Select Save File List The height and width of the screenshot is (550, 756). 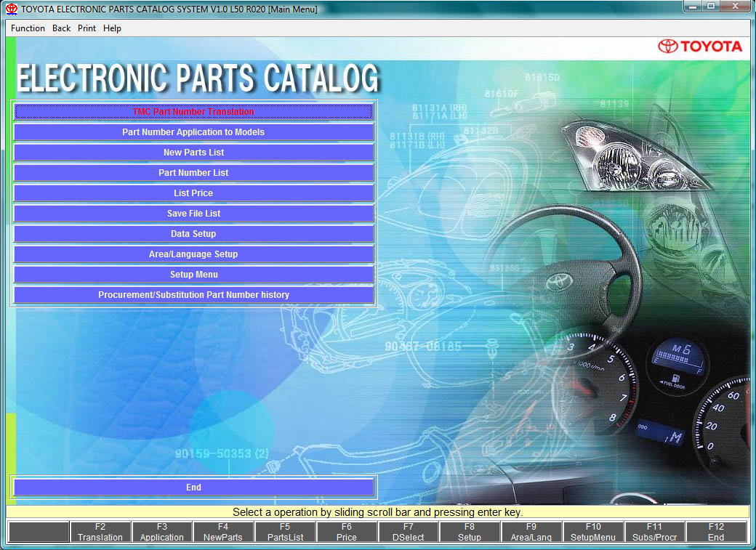point(193,213)
